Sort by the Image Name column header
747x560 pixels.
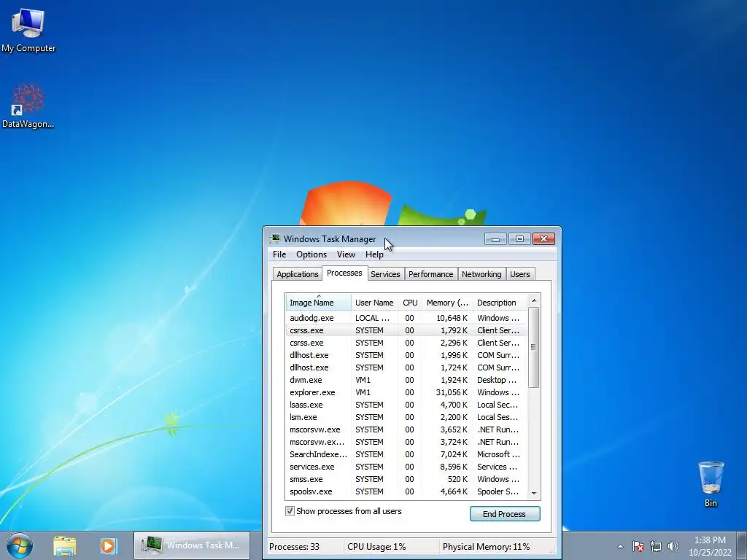[x=318, y=303]
